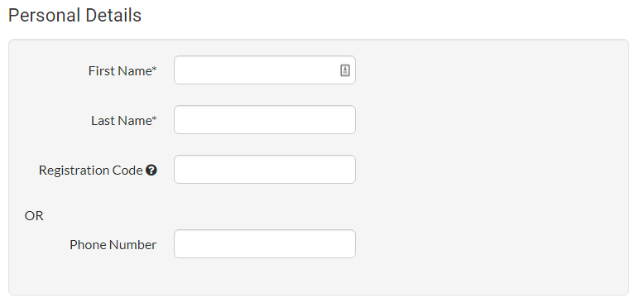The image size is (644, 298).
Task: Open the contact autofill icon in First Name
Action: [345, 70]
